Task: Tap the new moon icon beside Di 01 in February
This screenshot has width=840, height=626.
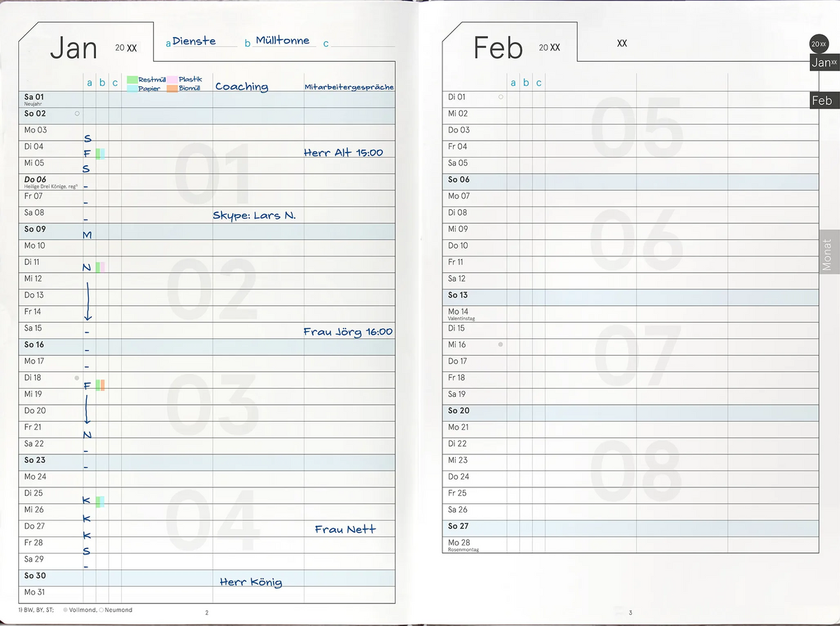Action: (x=500, y=97)
